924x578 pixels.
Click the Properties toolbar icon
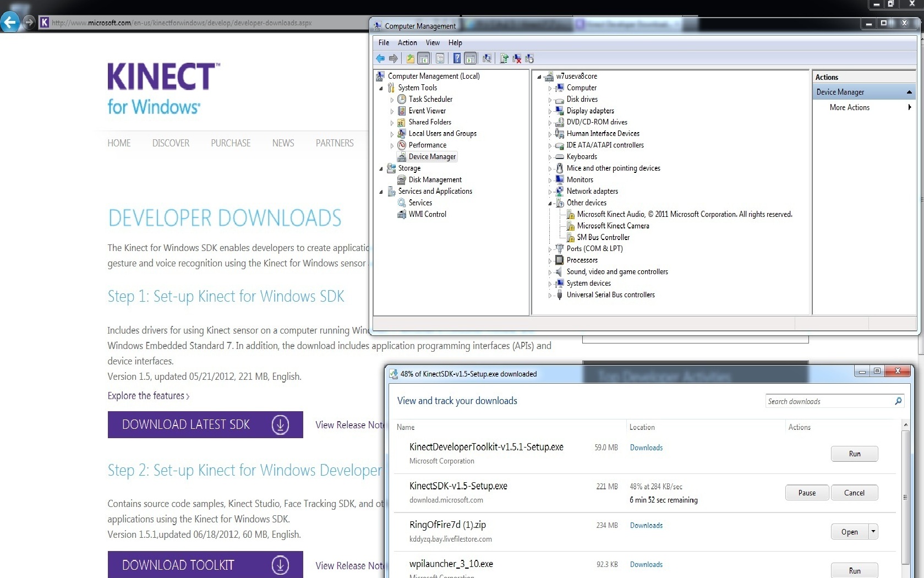(440, 58)
